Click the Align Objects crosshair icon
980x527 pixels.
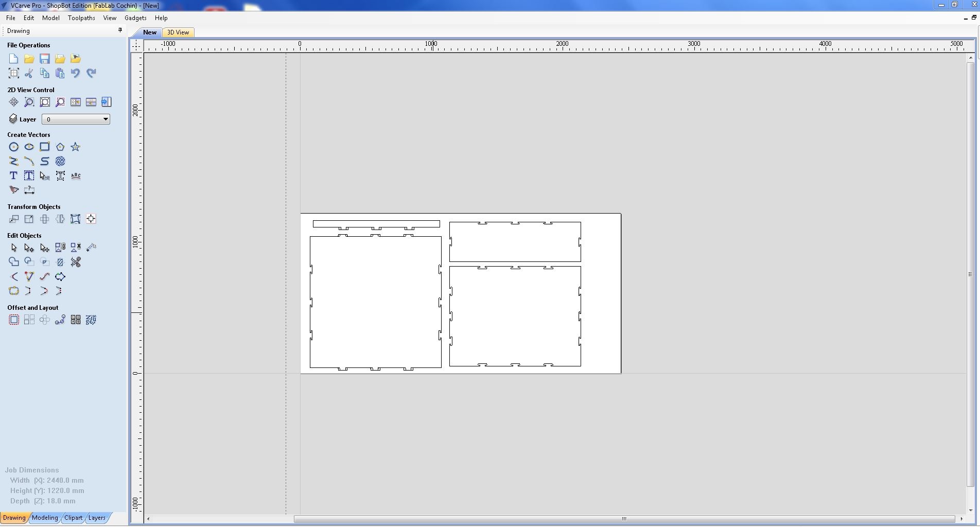click(91, 219)
